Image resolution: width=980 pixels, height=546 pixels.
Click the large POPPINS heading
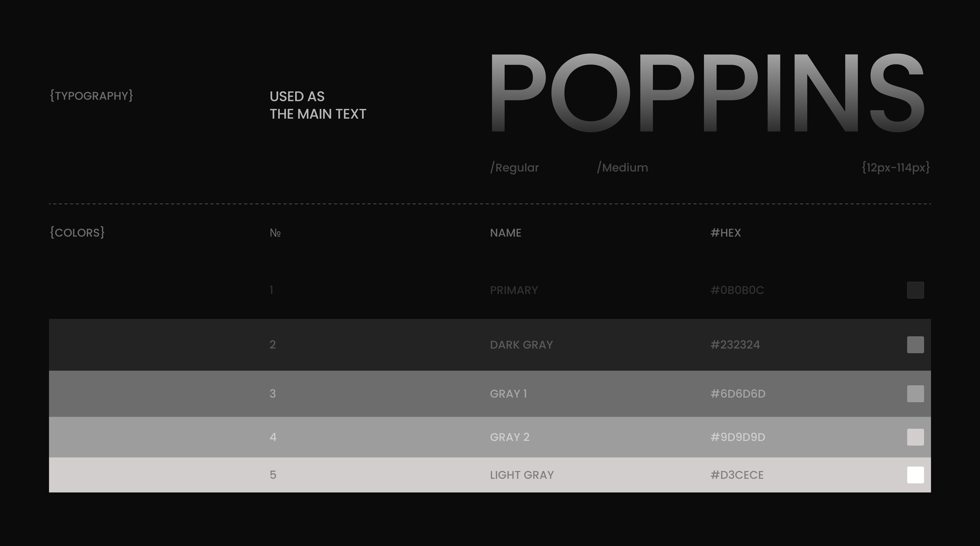point(707,93)
